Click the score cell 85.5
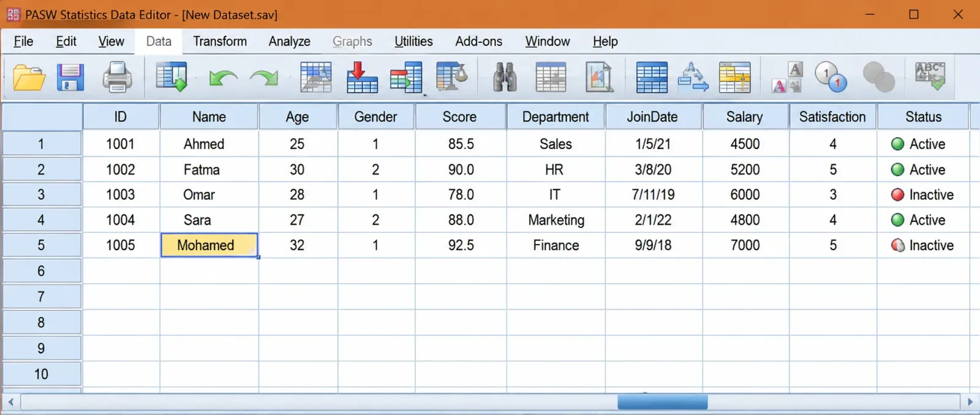Image resolution: width=980 pixels, height=415 pixels. click(461, 143)
